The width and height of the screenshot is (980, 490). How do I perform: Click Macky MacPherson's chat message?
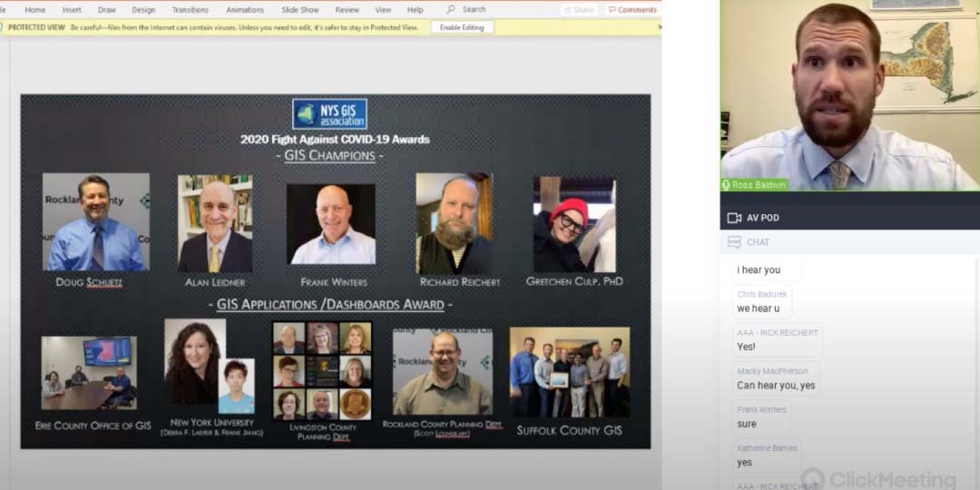point(776,386)
